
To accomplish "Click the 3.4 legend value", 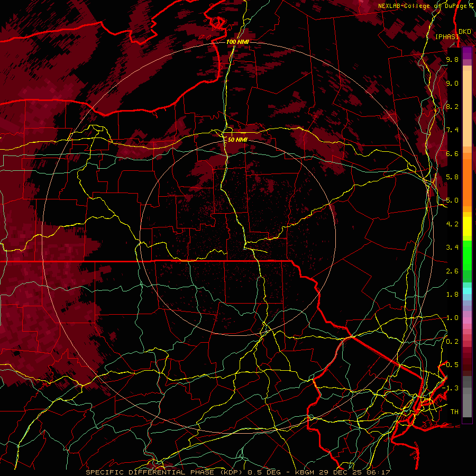I will click(452, 248).
